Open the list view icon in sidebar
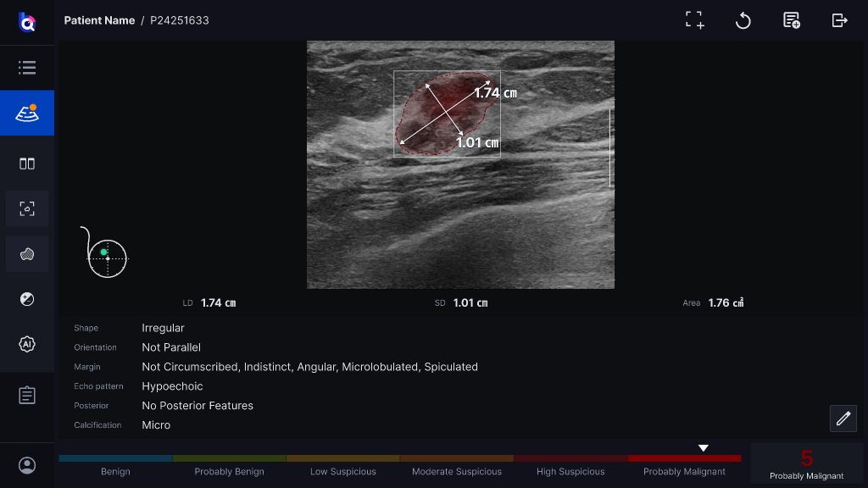The image size is (868, 488). (26, 68)
